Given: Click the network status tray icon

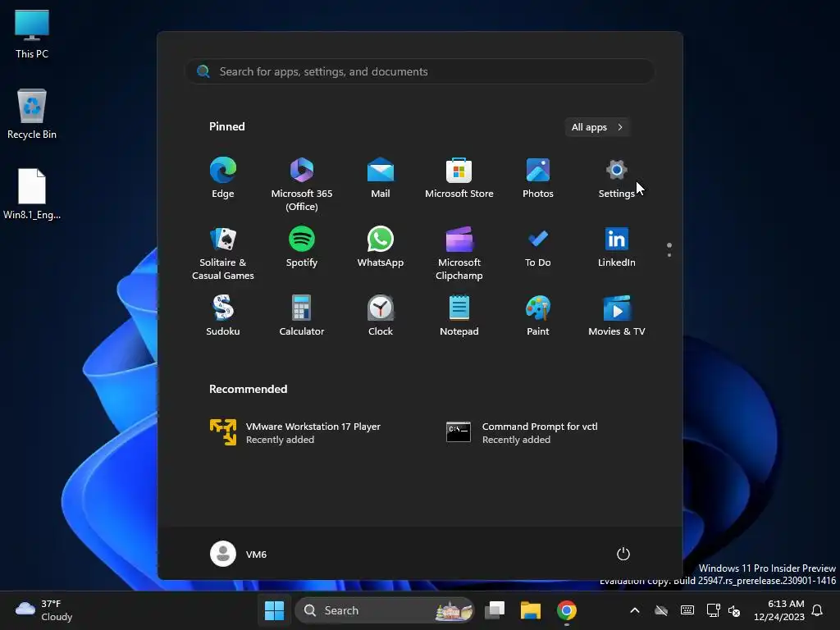Looking at the screenshot, I should point(713,610).
